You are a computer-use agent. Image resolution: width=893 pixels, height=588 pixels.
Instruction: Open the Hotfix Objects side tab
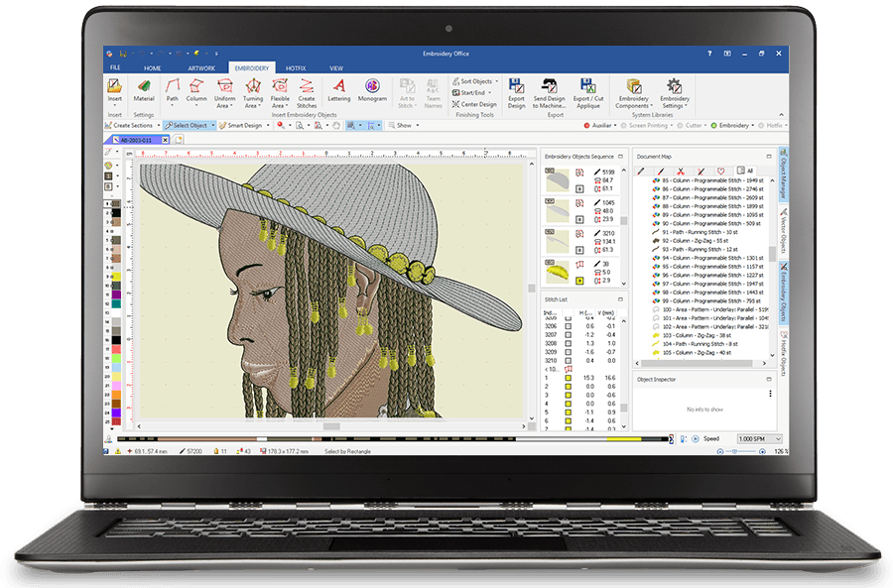[x=784, y=353]
